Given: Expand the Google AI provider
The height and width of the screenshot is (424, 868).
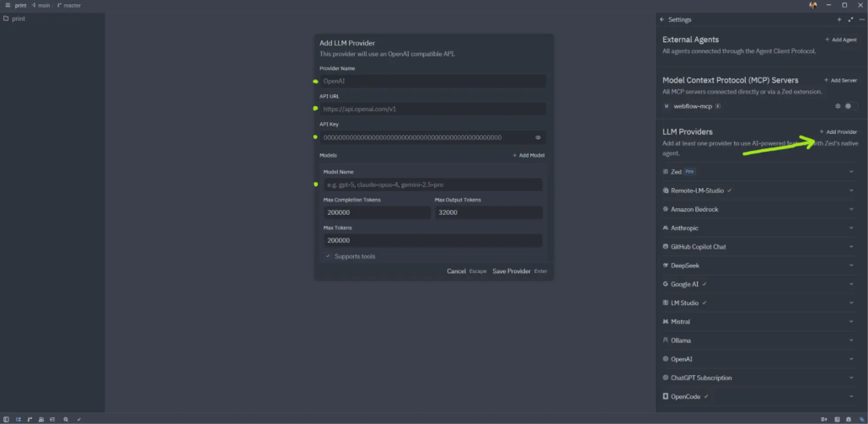Looking at the screenshot, I should coord(851,284).
